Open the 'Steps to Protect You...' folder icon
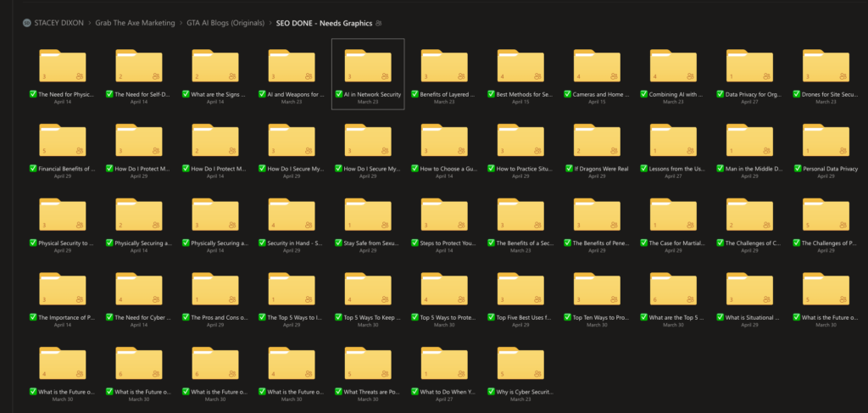Image resolution: width=868 pixels, height=413 pixels. coord(444,215)
